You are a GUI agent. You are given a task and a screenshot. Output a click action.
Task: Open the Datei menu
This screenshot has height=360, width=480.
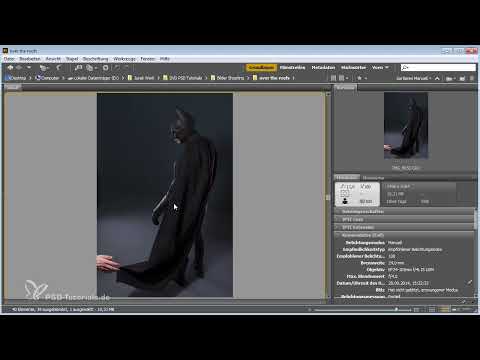tap(9, 59)
